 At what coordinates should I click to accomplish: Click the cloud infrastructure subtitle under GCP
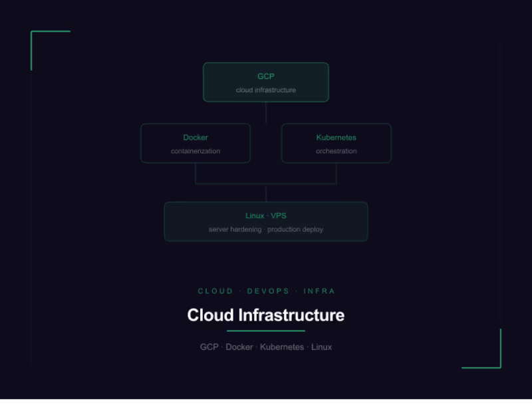point(265,90)
